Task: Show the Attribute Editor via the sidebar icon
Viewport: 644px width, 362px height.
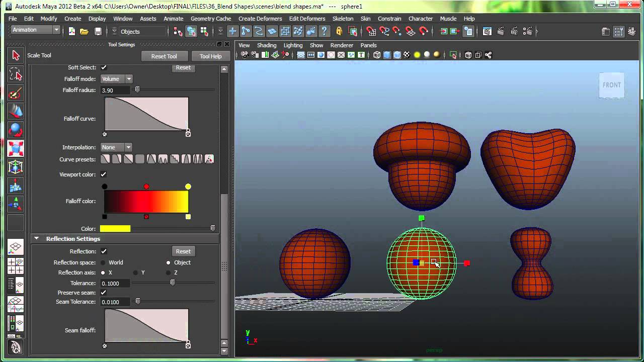Action: point(606,31)
